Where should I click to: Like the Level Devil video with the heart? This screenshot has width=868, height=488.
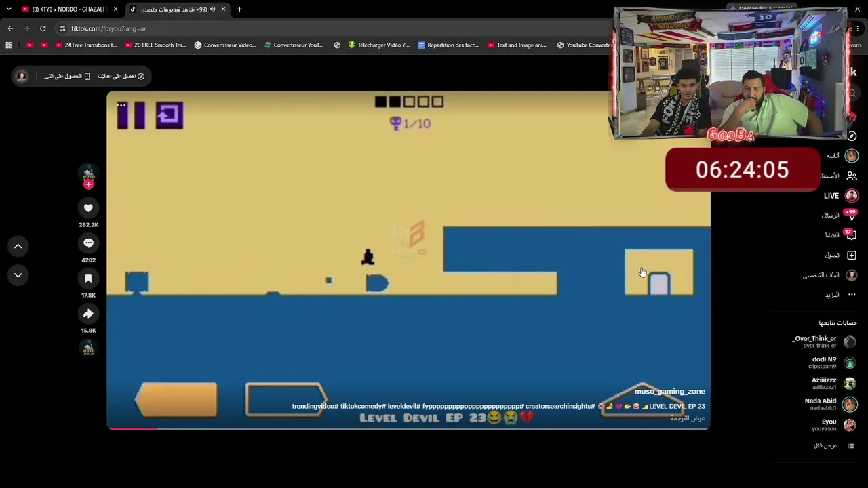click(x=88, y=208)
